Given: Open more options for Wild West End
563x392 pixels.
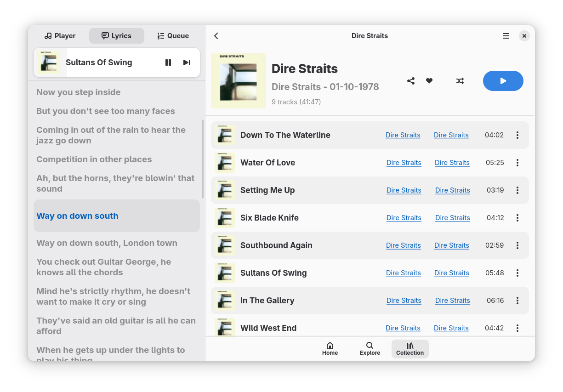Looking at the screenshot, I should pos(518,328).
